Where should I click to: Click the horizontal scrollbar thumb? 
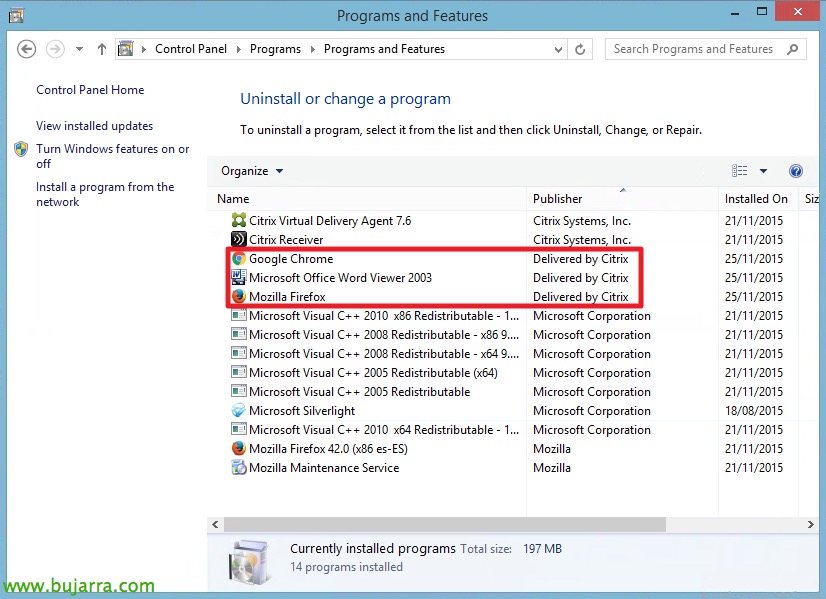click(445, 524)
